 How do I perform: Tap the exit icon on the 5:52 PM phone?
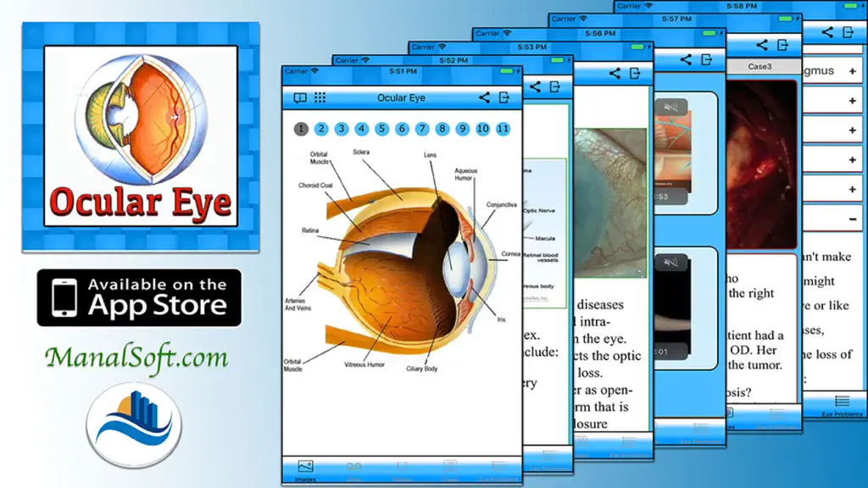[x=555, y=86]
